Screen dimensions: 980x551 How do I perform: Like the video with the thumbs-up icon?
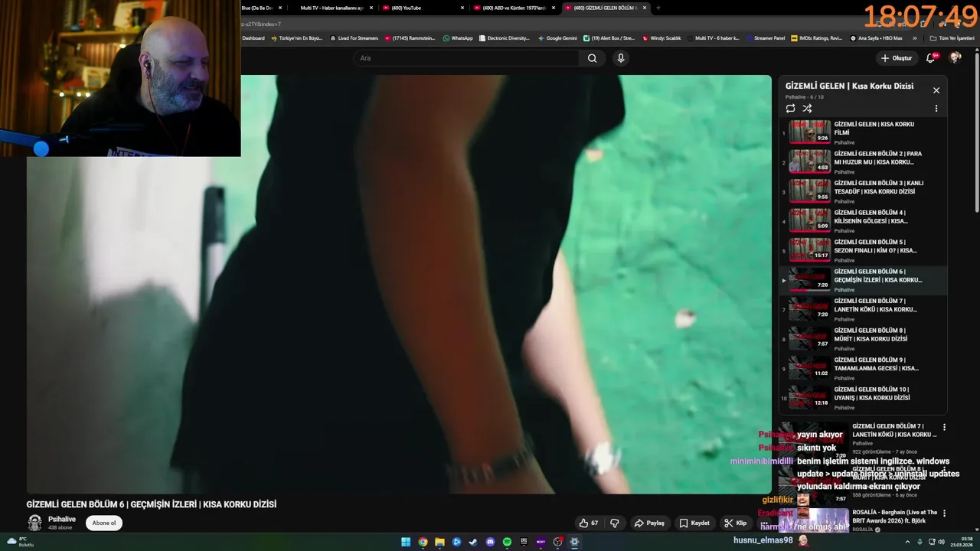click(x=588, y=523)
